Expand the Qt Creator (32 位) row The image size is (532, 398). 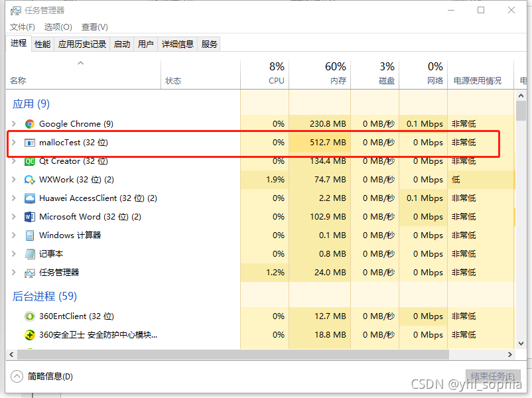(x=14, y=161)
